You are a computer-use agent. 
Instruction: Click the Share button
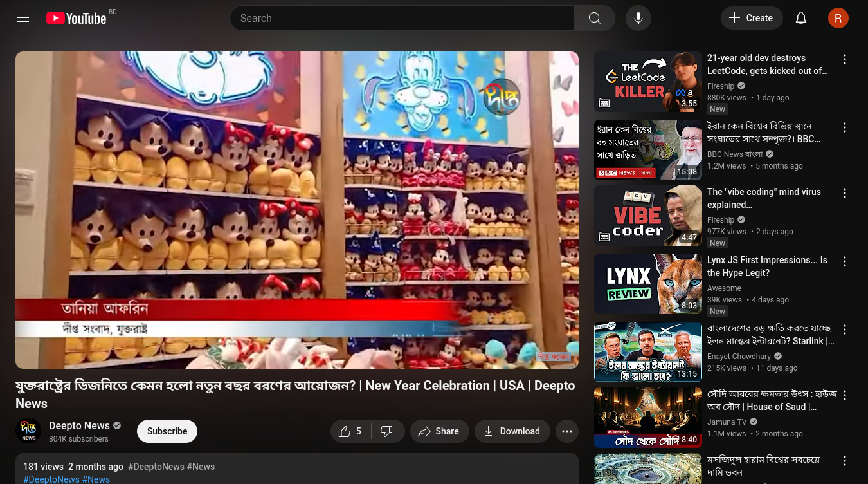[439, 431]
